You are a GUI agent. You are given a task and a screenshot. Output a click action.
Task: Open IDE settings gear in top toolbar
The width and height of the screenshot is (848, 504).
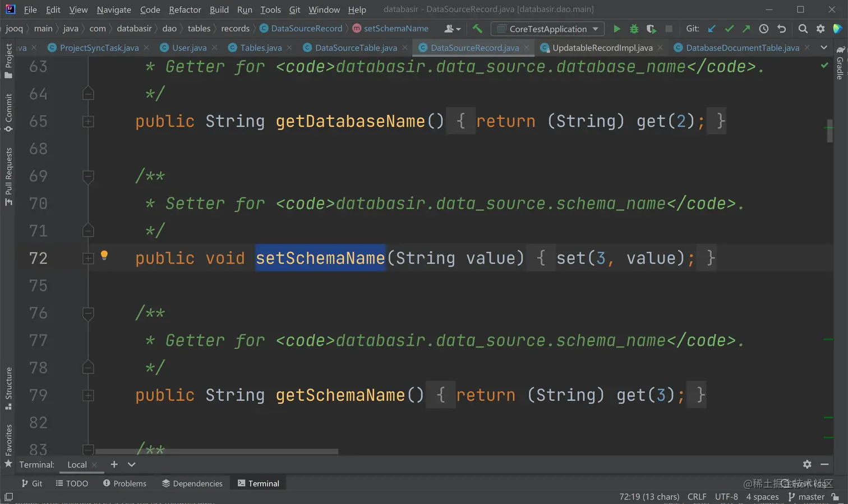pos(821,29)
